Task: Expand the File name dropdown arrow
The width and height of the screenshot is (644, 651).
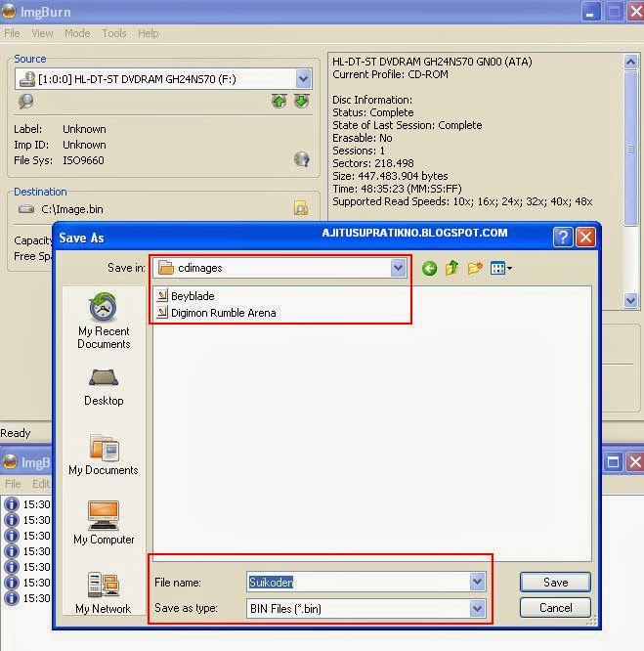Action: pos(477,582)
